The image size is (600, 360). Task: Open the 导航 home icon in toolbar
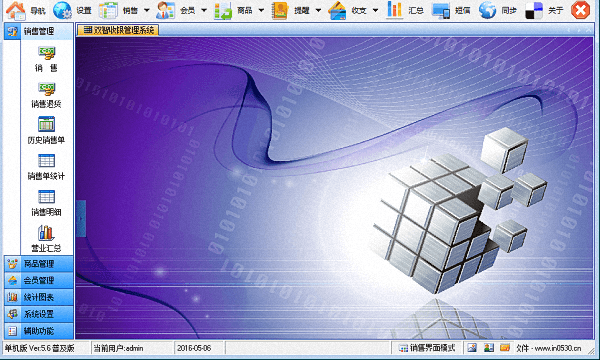pos(16,10)
